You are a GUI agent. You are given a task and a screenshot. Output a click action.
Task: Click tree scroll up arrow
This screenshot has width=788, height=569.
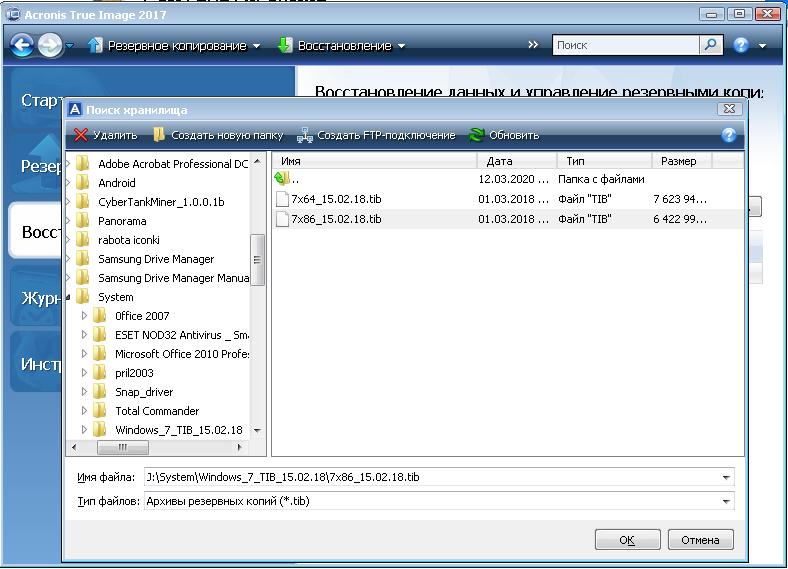pyautogui.click(x=257, y=161)
